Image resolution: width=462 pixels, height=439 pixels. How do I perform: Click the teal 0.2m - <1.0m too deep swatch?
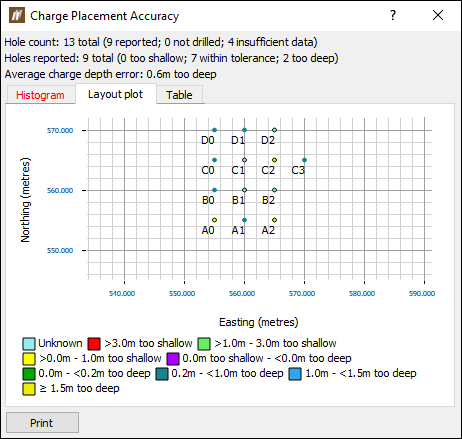click(x=162, y=374)
